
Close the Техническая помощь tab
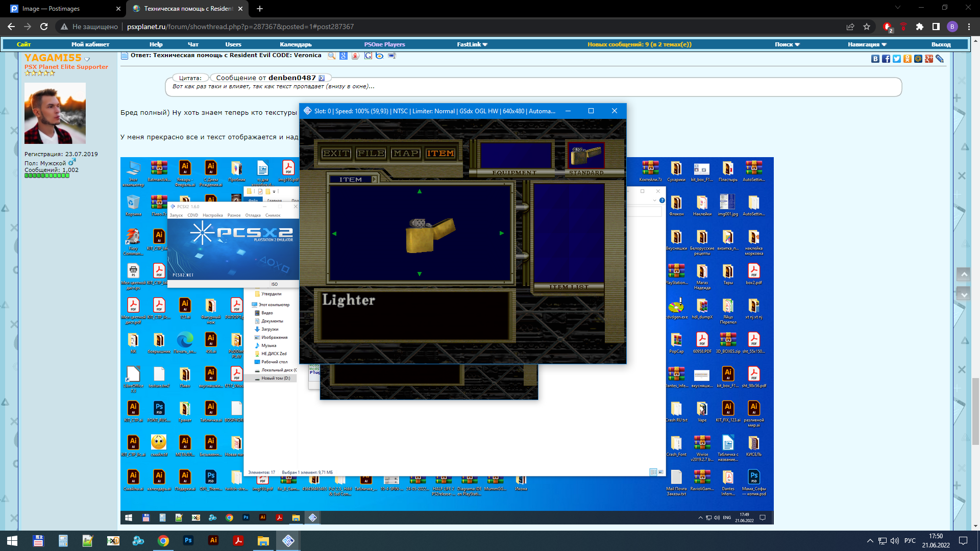tap(241, 9)
